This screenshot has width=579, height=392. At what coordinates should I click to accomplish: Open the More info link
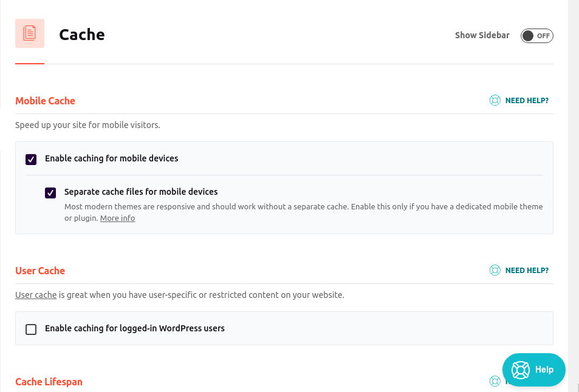(117, 218)
